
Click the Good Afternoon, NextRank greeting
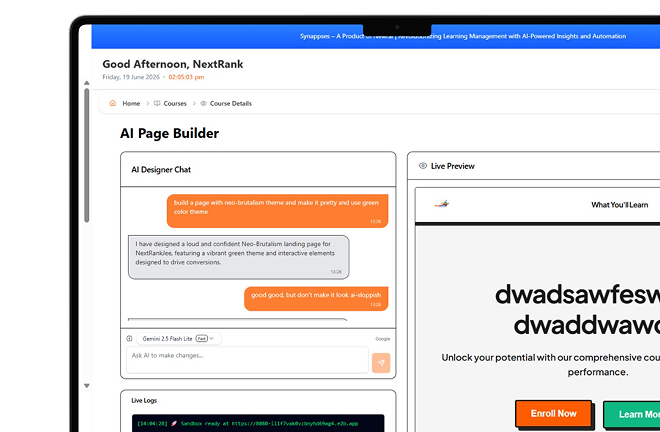pyautogui.click(x=173, y=64)
